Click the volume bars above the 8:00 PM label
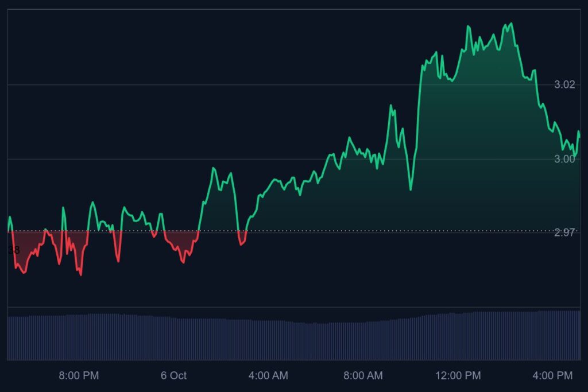This screenshot has height=392, width=588. [x=79, y=337]
